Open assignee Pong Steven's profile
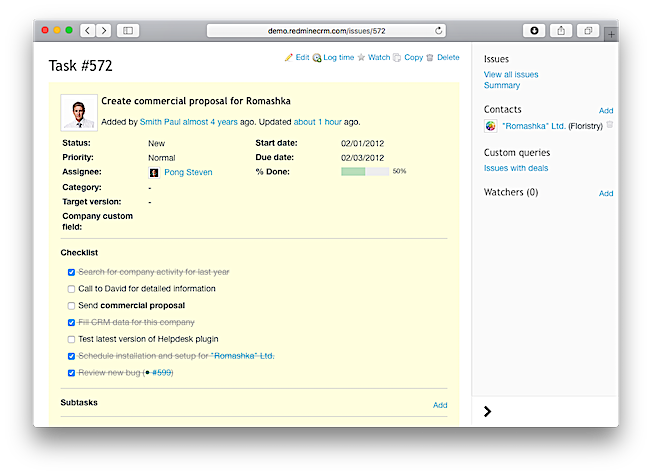This screenshot has height=475, width=652. 187,172
